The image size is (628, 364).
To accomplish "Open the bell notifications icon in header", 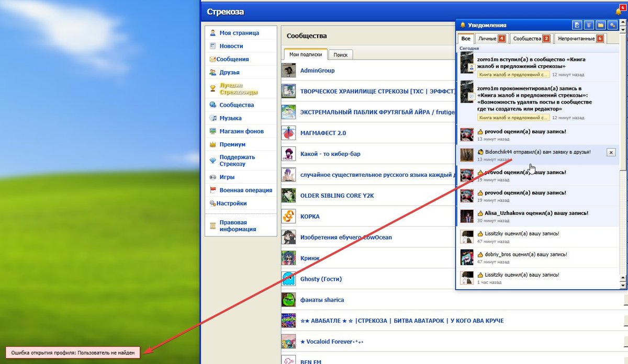I will point(618,12).
